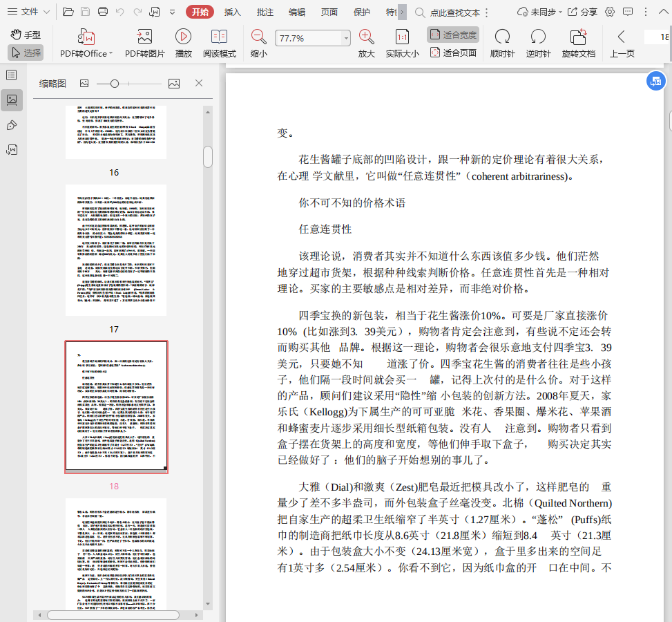
Task: Click PDF转Office converter
Action: point(86,43)
